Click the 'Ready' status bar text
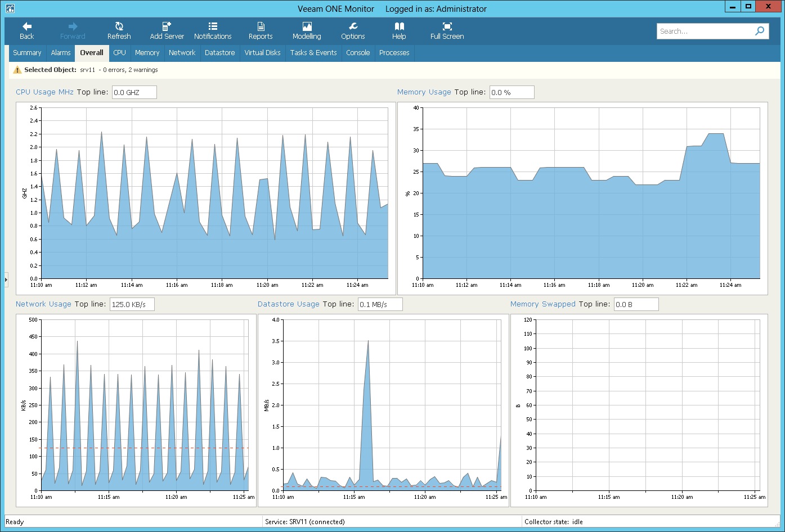 15,522
